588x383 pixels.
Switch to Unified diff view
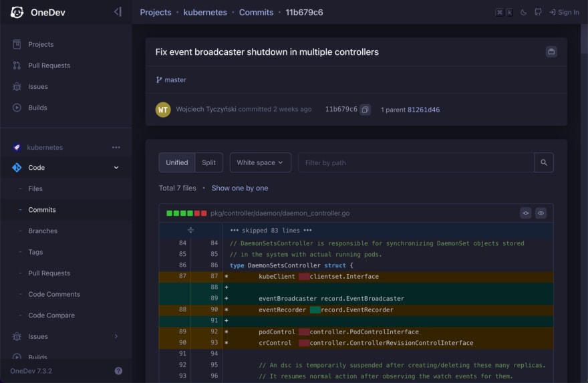pos(177,162)
